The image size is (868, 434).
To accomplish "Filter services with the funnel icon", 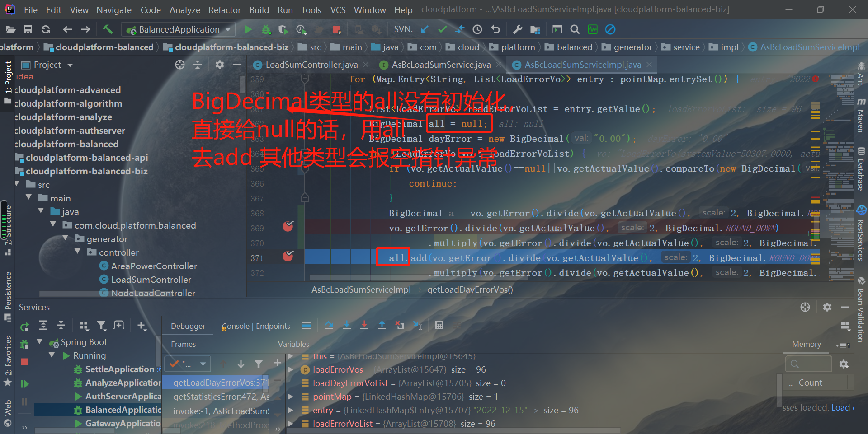I will coord(102,326).
